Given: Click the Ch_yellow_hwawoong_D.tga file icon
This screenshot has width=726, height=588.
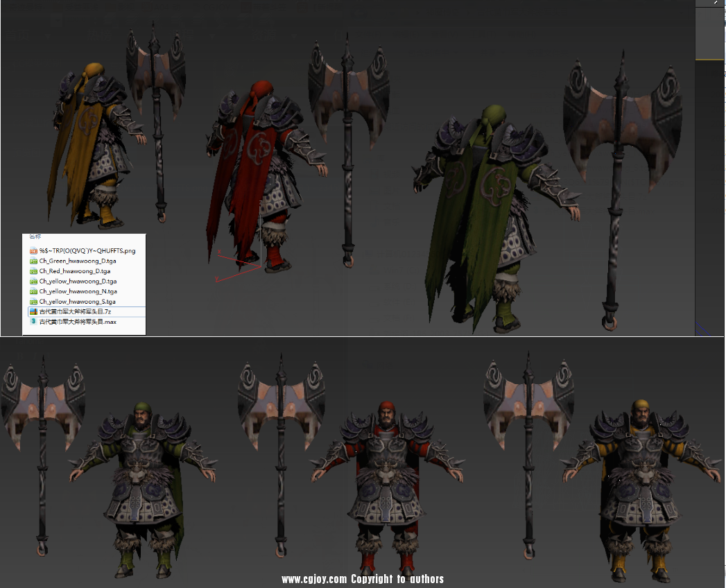Looking at the screenshot, I should tap(33, 282).
